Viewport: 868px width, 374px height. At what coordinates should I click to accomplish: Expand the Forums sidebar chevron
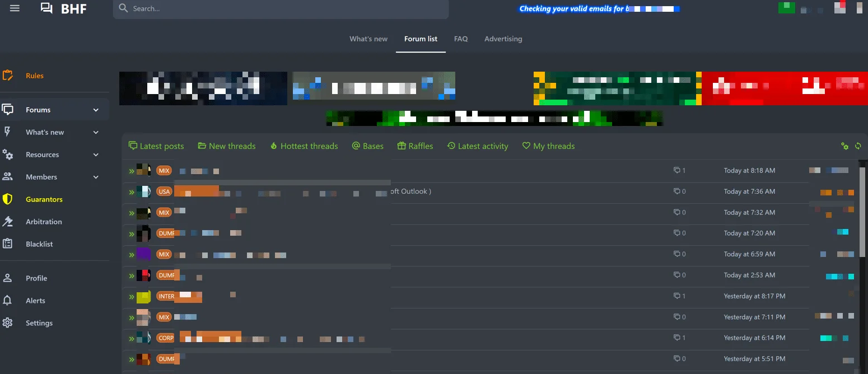point(96,110)
